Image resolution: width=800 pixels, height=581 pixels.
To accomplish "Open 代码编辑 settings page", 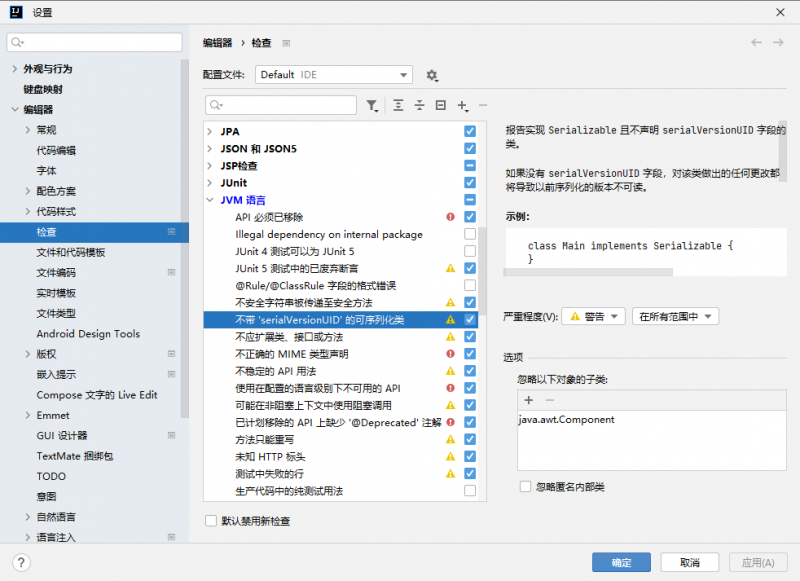I will (56, 150).
